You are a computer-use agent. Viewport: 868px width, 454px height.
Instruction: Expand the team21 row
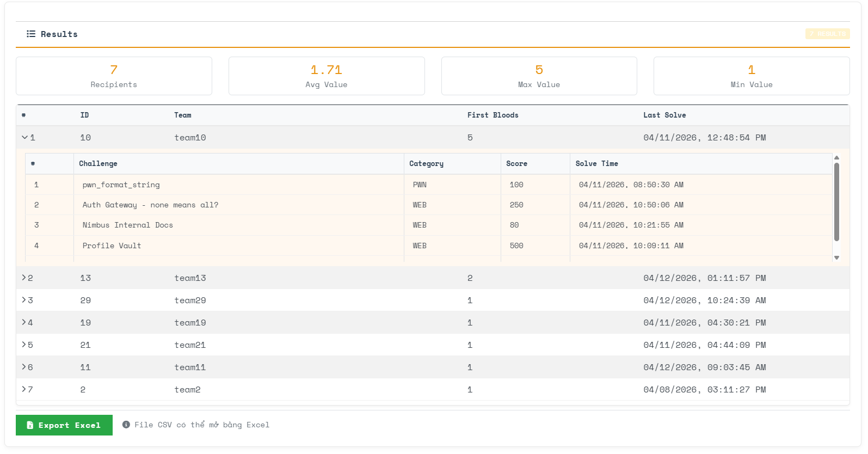[x=24, y=345]
